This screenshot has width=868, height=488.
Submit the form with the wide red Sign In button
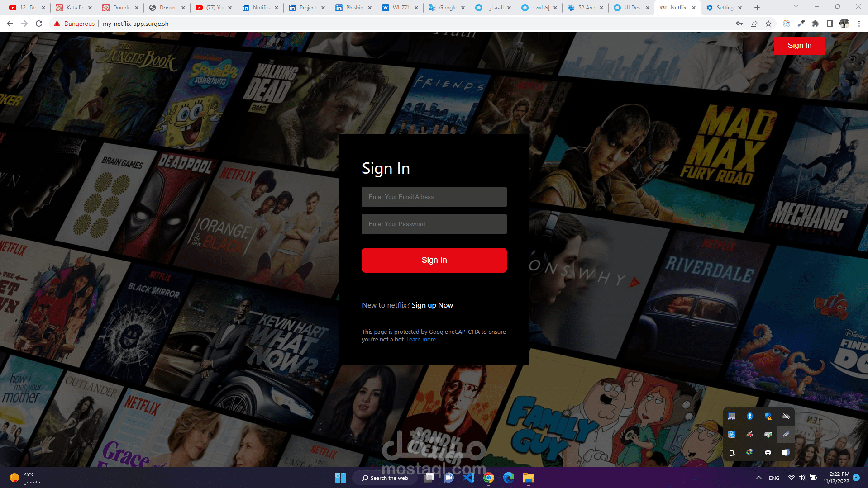click(x=434, y=260)
